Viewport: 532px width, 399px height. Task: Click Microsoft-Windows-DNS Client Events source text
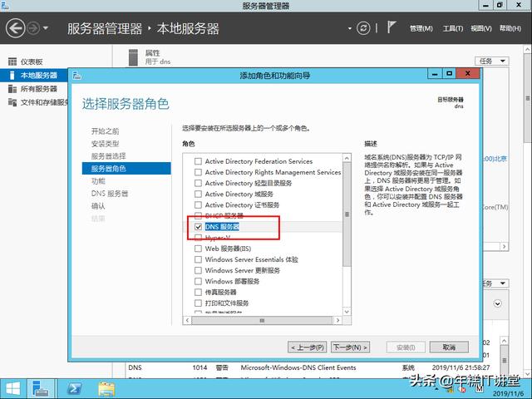[298, 367]
